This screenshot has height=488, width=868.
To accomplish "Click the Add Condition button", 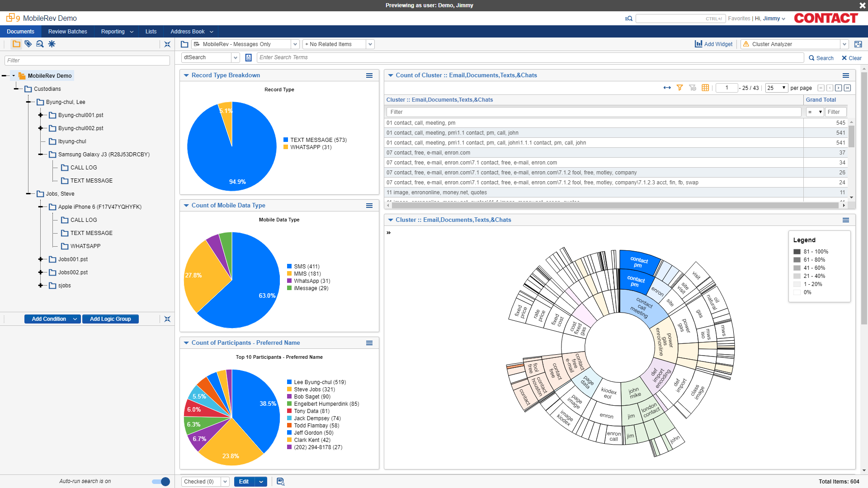I will [x=49, y=319].
